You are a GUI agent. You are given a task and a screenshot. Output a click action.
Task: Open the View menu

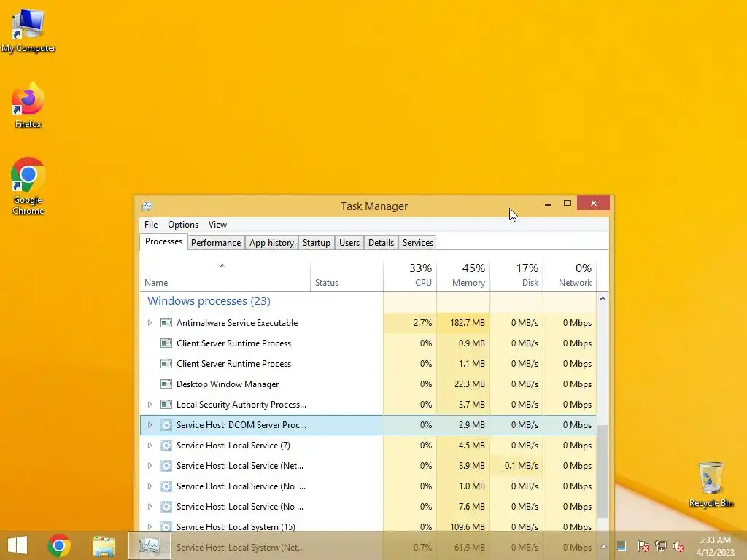217,225
